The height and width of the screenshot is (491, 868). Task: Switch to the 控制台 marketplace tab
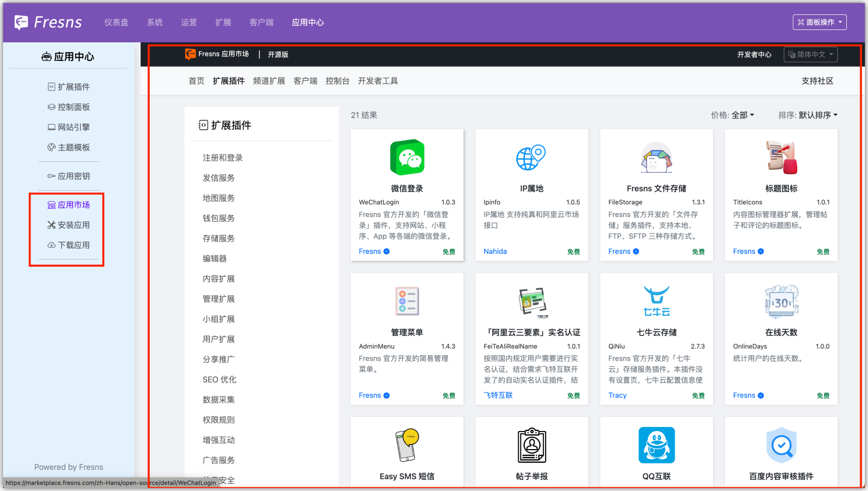click(x=337, y=81)
